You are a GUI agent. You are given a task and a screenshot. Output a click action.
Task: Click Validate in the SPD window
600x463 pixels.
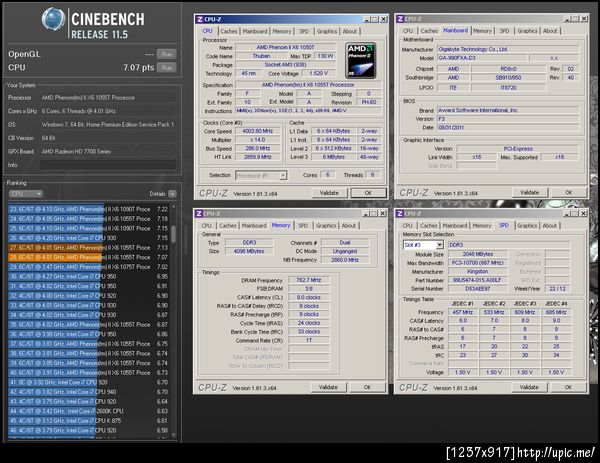(529, 388)
